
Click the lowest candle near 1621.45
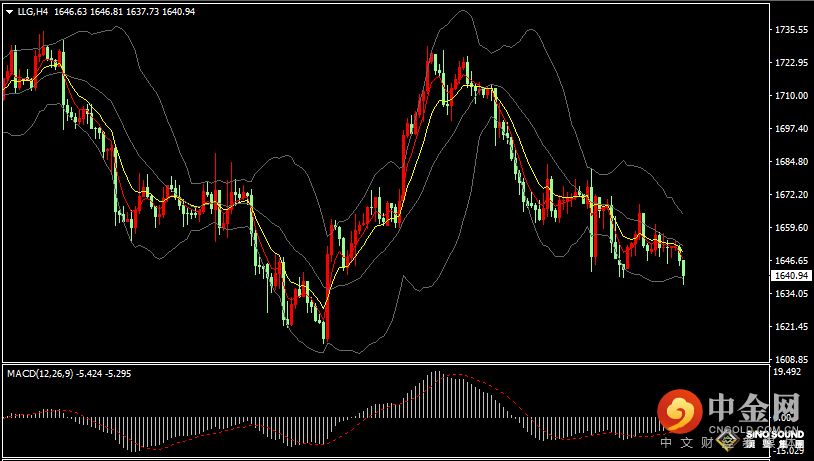click(324, 331)
